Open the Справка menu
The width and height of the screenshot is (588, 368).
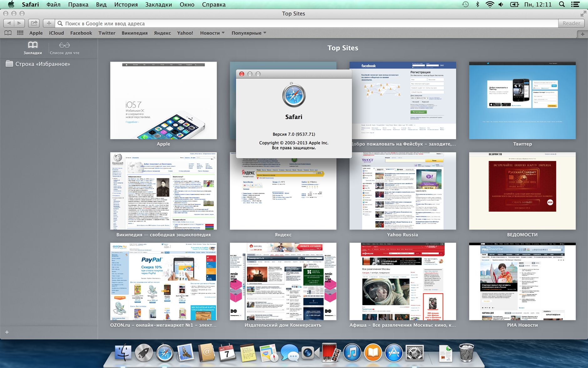tap(214, 4)
